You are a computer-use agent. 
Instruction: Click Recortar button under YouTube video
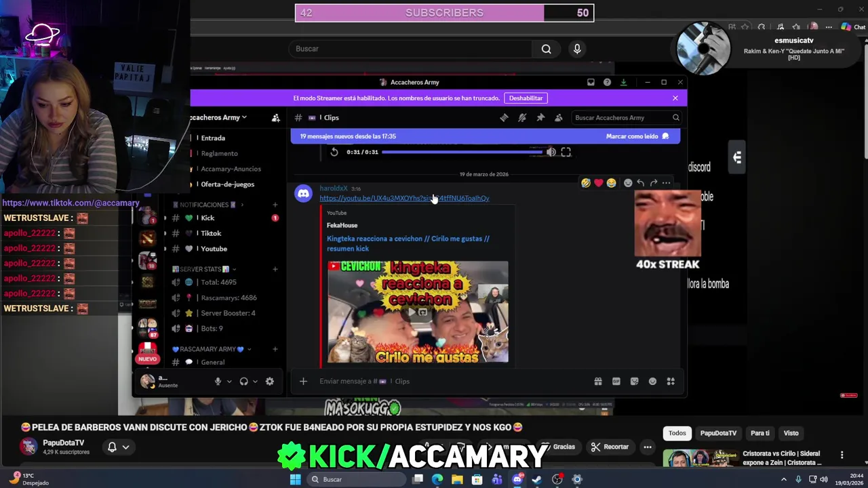(x=610, y=447)
